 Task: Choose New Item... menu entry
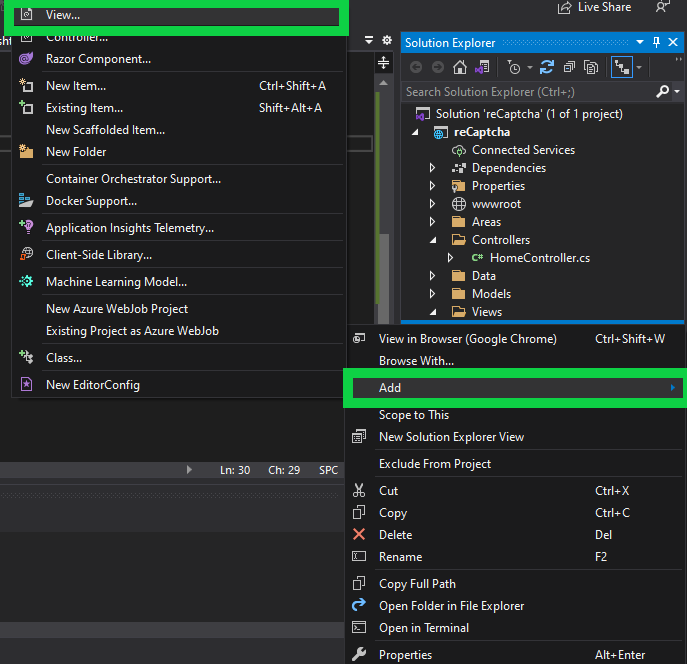click(x=178, y=86)
